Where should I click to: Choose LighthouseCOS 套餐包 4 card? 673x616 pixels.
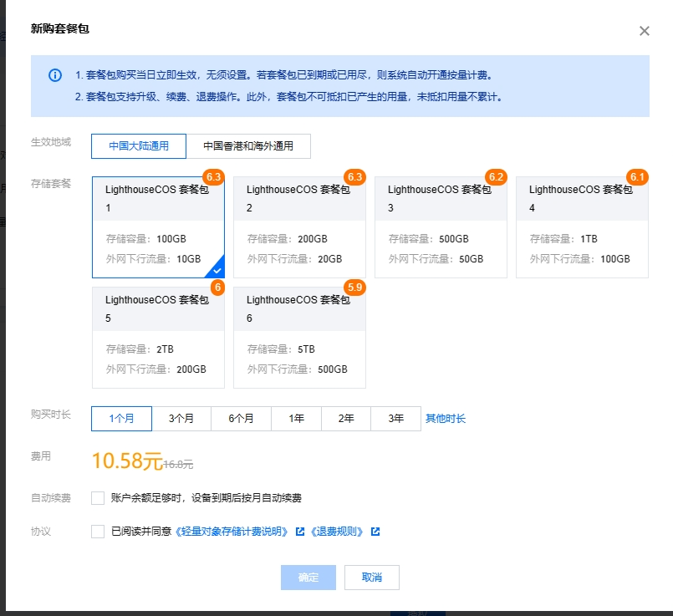[582, 227]
